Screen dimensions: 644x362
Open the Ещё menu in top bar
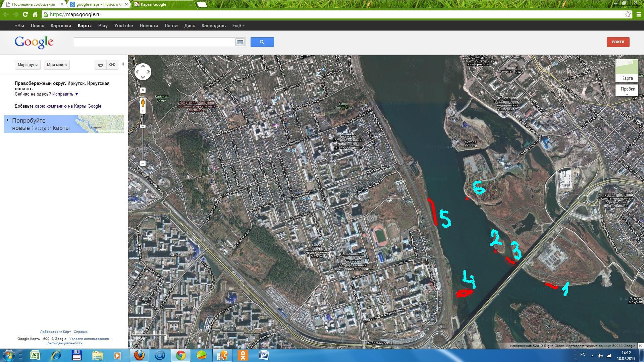coord(238,25)
